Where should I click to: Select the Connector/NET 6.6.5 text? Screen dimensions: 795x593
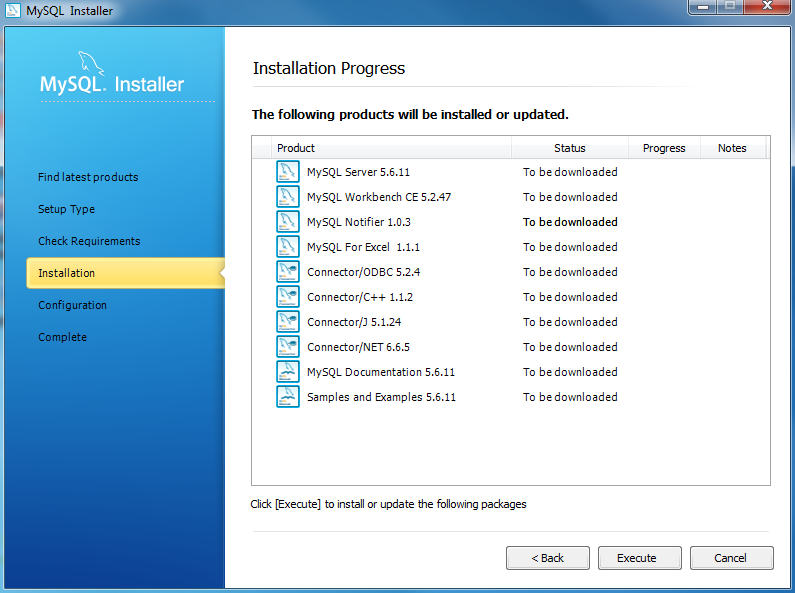tap(358, 347)
